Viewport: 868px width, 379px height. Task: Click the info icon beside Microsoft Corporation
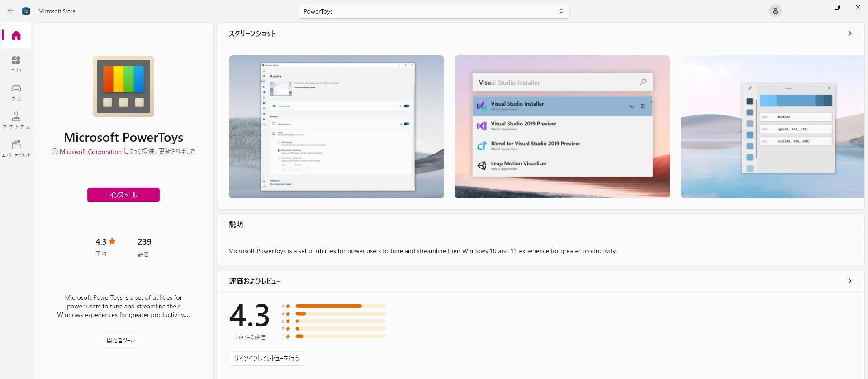[55, 151]
